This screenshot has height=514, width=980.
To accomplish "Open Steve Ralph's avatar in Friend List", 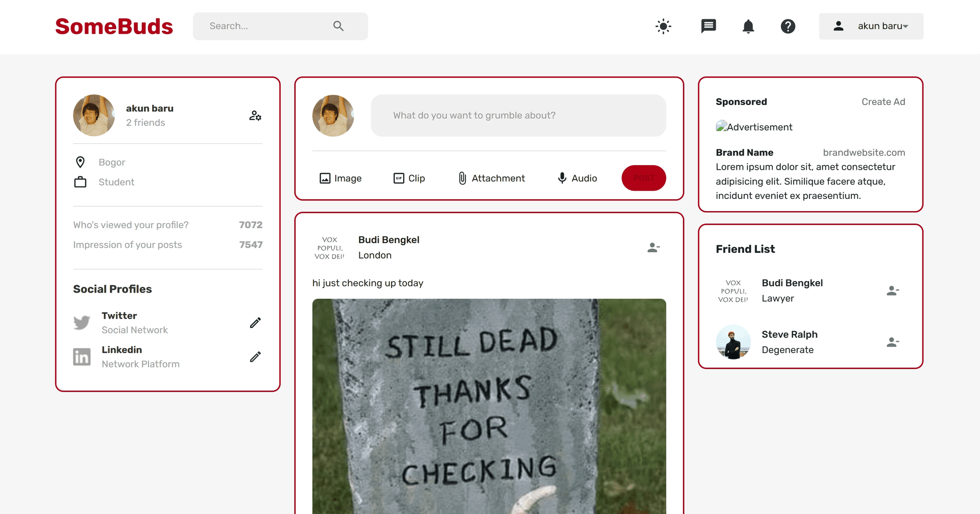I will (x=733, y=342).
